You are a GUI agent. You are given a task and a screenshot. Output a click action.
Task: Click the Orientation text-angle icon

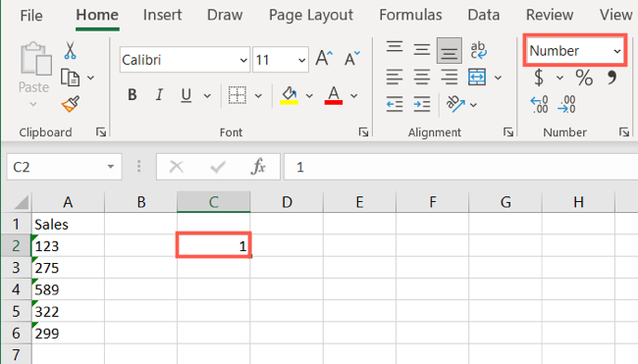pos(455,104)
